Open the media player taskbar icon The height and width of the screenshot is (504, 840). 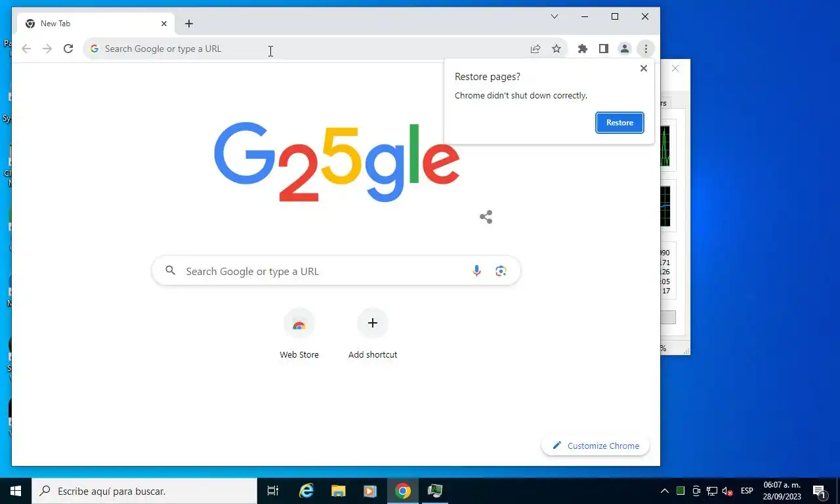click(370, 491)
